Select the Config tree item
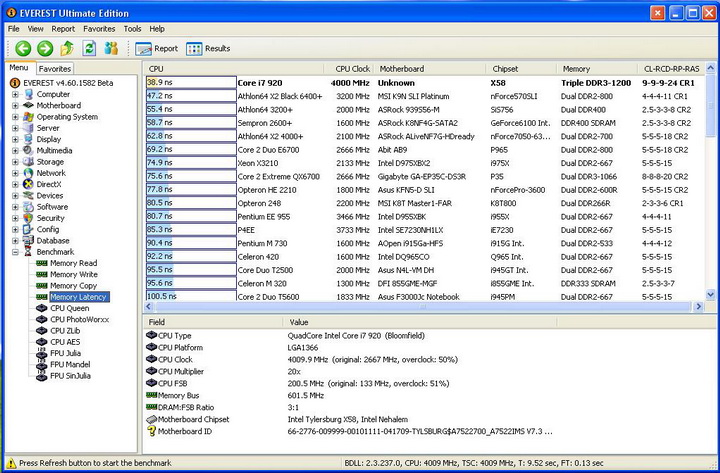The height and width of the screenshot is (473, 720). pyautogui.click(x=47, y=229)
